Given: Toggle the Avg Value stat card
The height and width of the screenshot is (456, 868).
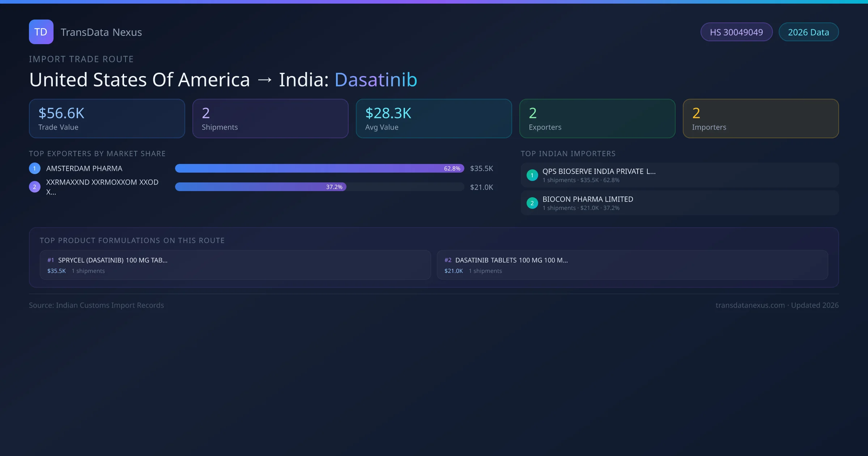Looking at the screenshot, I should [x=434, y=118].
